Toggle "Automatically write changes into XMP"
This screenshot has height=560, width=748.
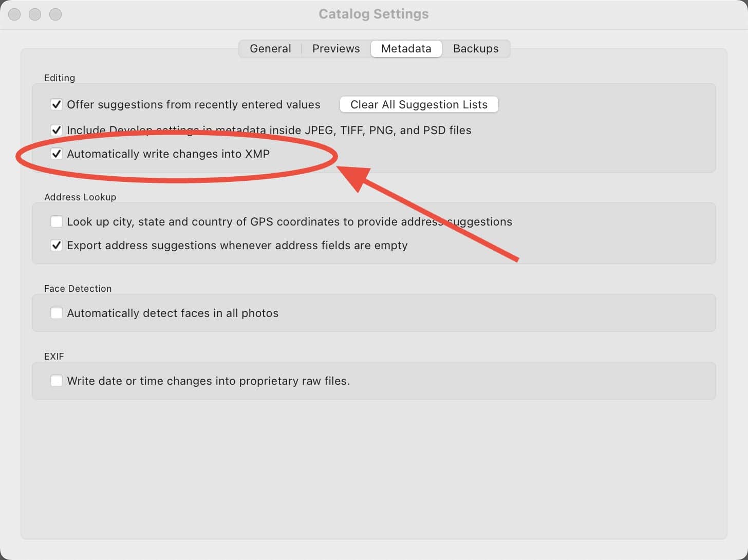click(x=57, y=154)
